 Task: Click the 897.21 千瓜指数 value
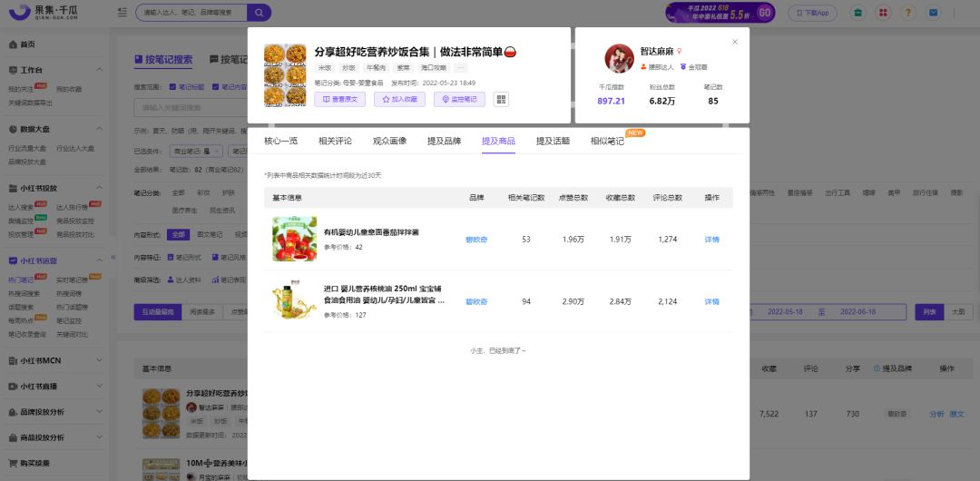pos(612,101)
